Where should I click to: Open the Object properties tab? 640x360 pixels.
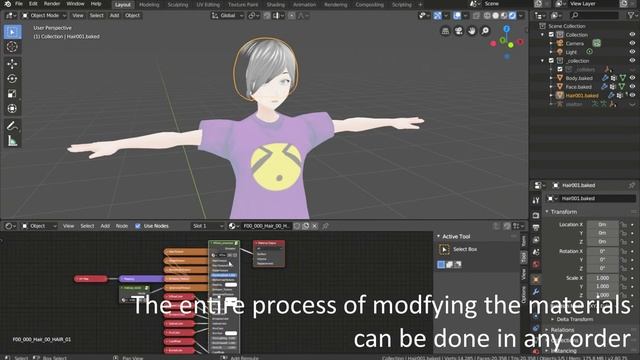coord(536,280)
